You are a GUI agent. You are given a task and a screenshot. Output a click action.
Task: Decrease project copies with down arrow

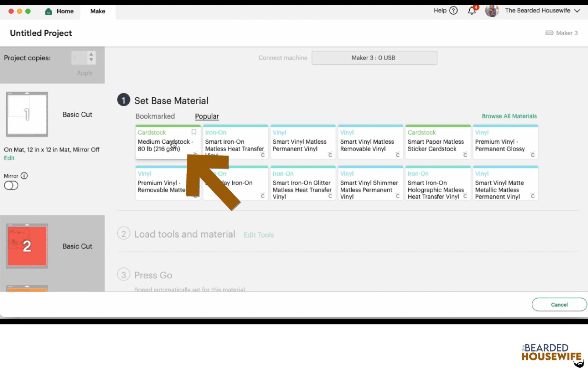(91, 60)
